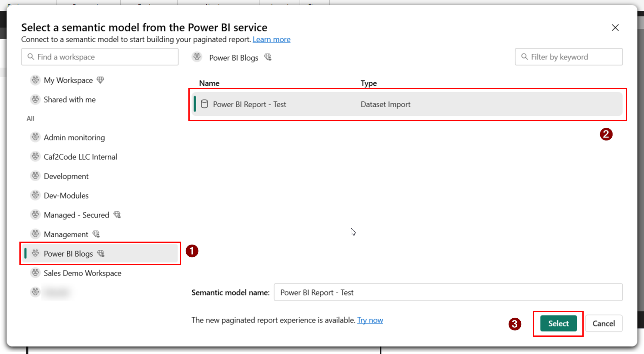Click the search icon in Filter by keyword
Image resolution: width=644 pixels, height=354 pixels.
[x=525, y=57]
